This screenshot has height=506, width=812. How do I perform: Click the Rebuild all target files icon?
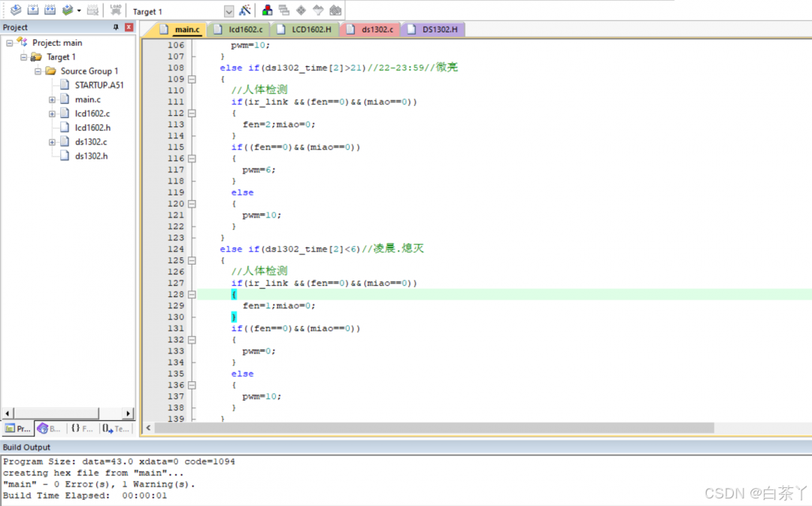[50, 11]
